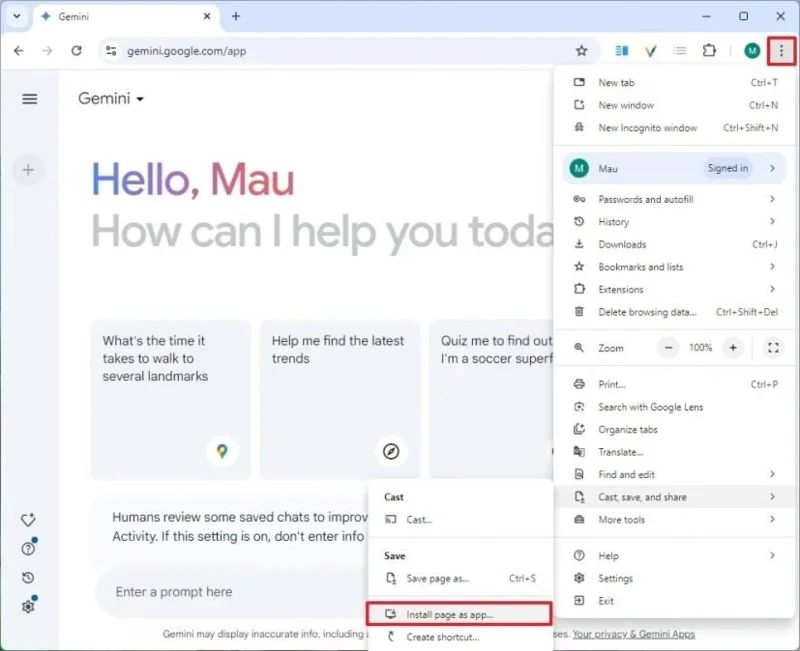
Task: Expand the Extensions submenu
Action: pos(674,289)
